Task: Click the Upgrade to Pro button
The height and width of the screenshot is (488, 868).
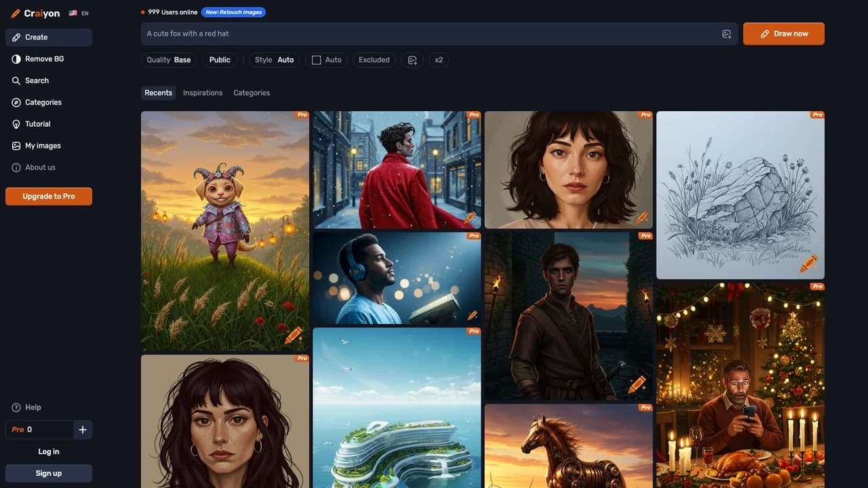Action: tap(49, 197)
